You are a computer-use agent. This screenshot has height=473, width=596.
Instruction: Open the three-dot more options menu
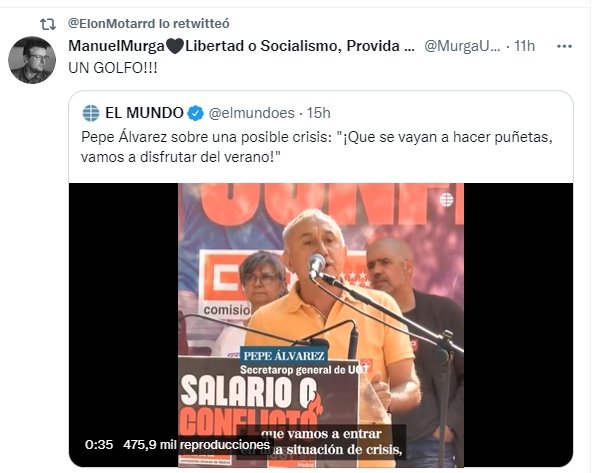coord(564,46)
